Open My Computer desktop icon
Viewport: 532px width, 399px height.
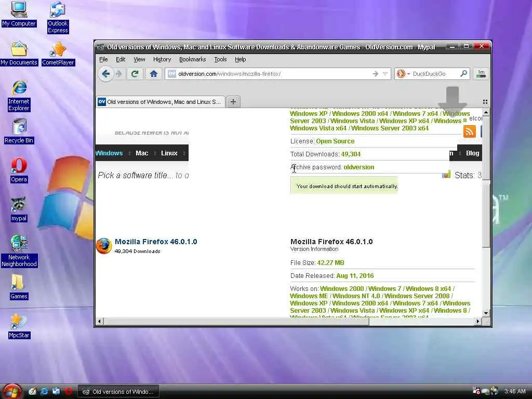coord(19,14)
